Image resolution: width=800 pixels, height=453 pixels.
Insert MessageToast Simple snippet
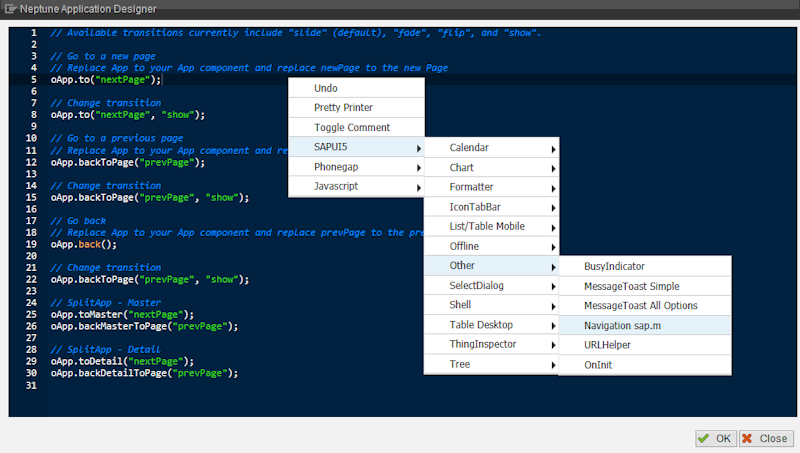[645, 286]
